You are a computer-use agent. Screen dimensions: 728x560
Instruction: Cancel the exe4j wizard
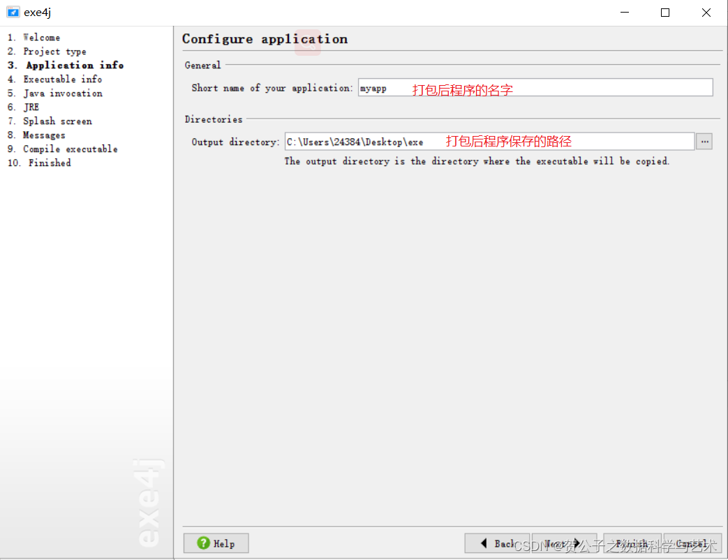[692, 543]
